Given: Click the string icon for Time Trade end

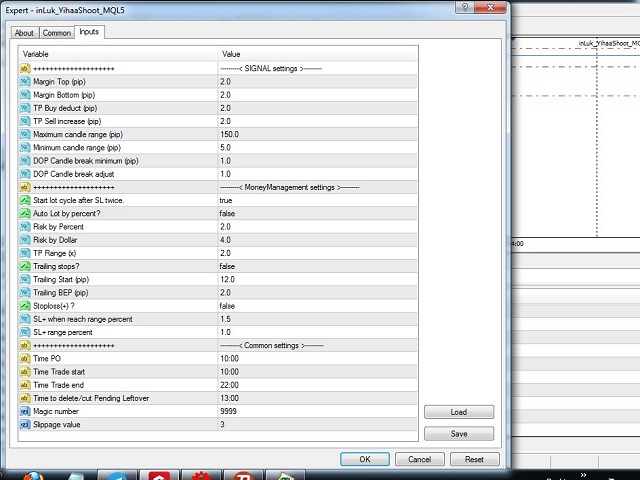Looking at the screenshot, I should point(25,385).
